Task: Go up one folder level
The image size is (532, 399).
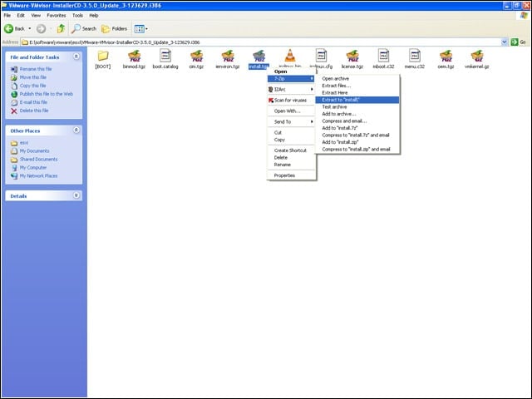Action: point(61,29)
